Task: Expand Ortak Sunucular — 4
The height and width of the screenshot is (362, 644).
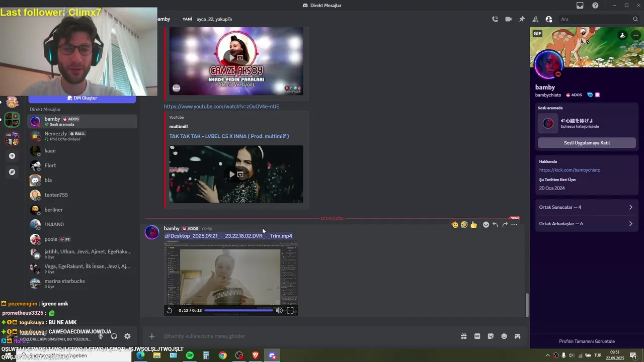Action: click(x=587, y=207)
